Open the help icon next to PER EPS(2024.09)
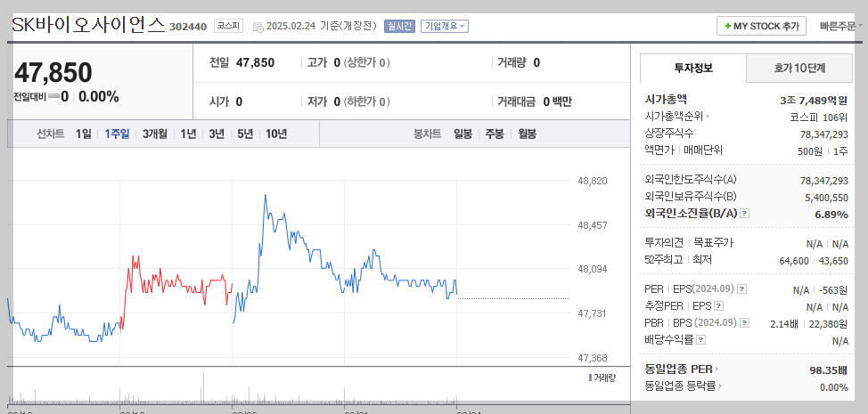This screenshot has height=414, width=868. coord(742,289)
